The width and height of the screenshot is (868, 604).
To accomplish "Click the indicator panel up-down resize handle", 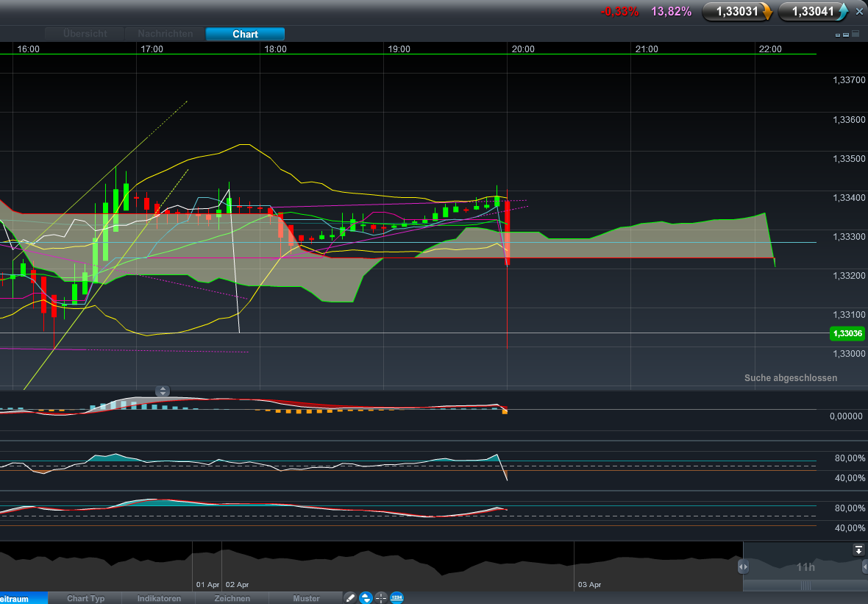I will 162,391.
